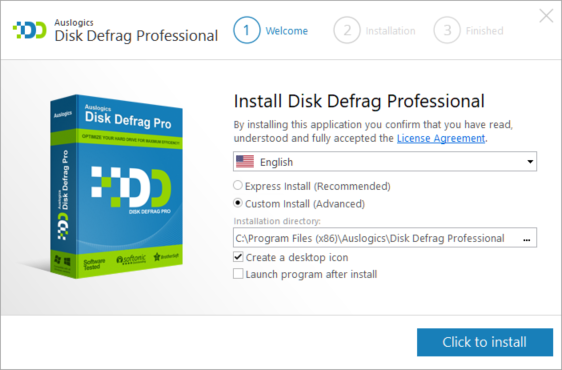Go to the Finished step label
This screenshot has height=370, width=562.
(485, 31)
